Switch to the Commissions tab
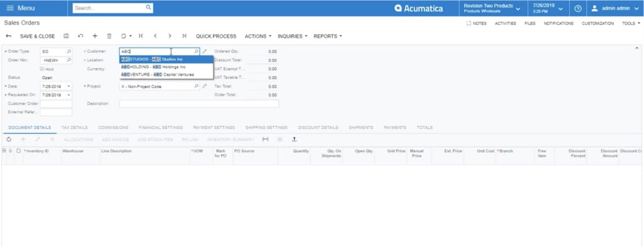Viewport: 644px width, 246px height. pyautogui.click(x=113, y=128)
